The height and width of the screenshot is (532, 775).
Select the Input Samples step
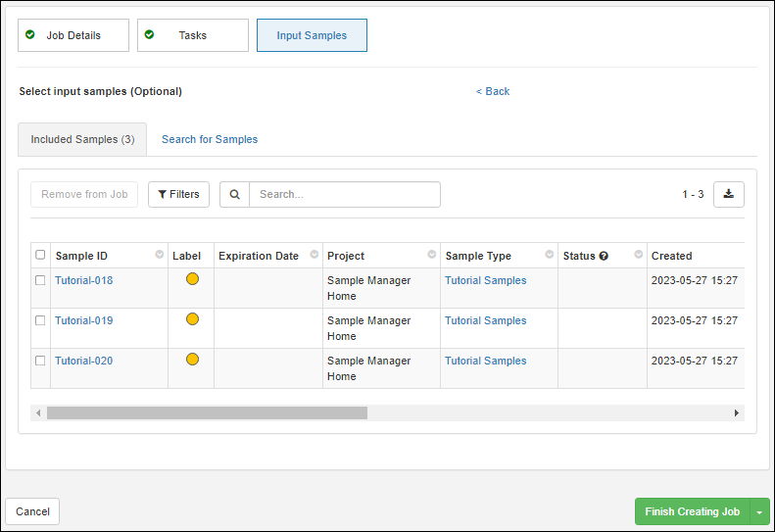click(312, 35)
